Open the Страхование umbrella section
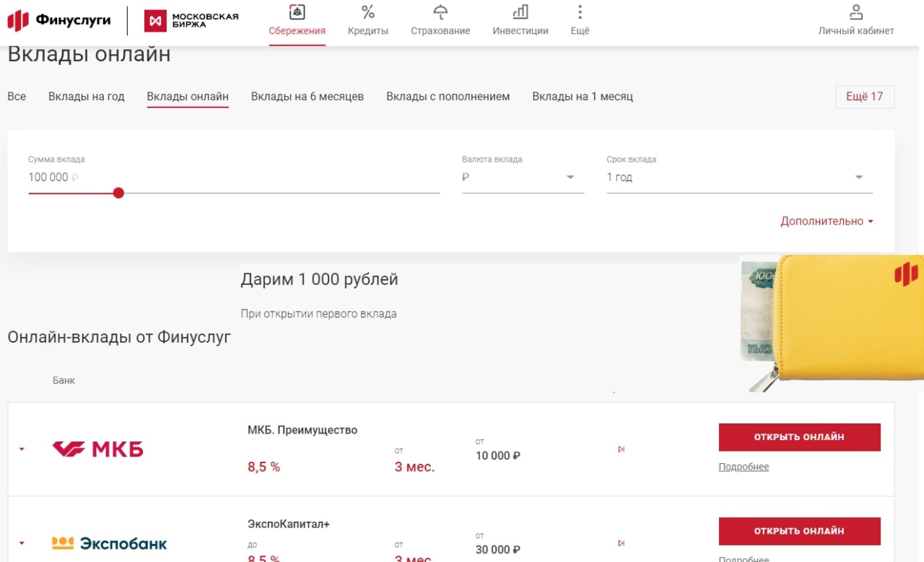 (440, 20)
